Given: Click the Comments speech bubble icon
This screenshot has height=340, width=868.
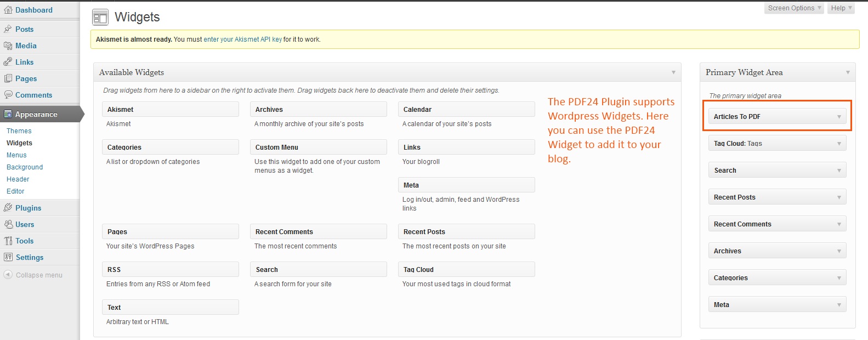Looking at the screenshot, I should point(8,95).
